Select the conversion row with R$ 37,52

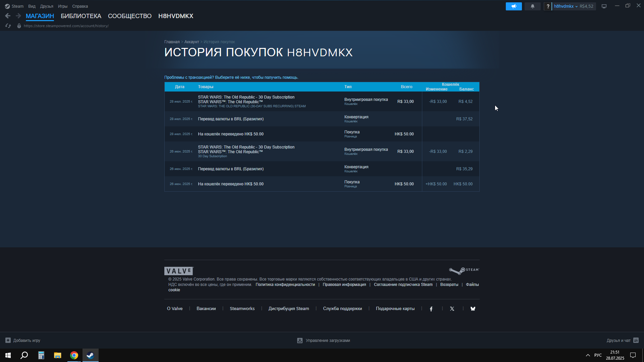(322, 119)
